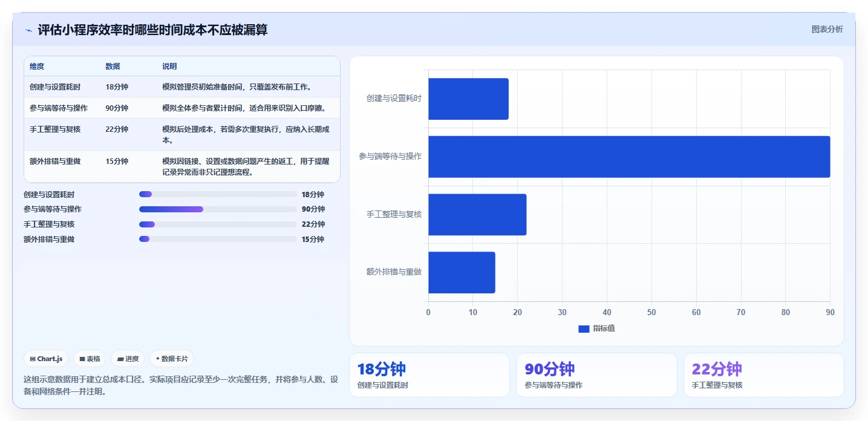Click the 说明 table column header
868x421 pixels.
(169, 67)
